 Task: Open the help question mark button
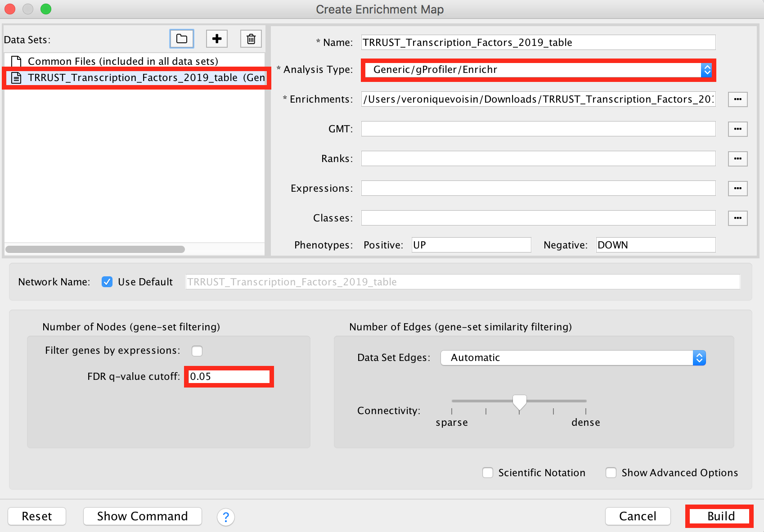tap(226, 517)
